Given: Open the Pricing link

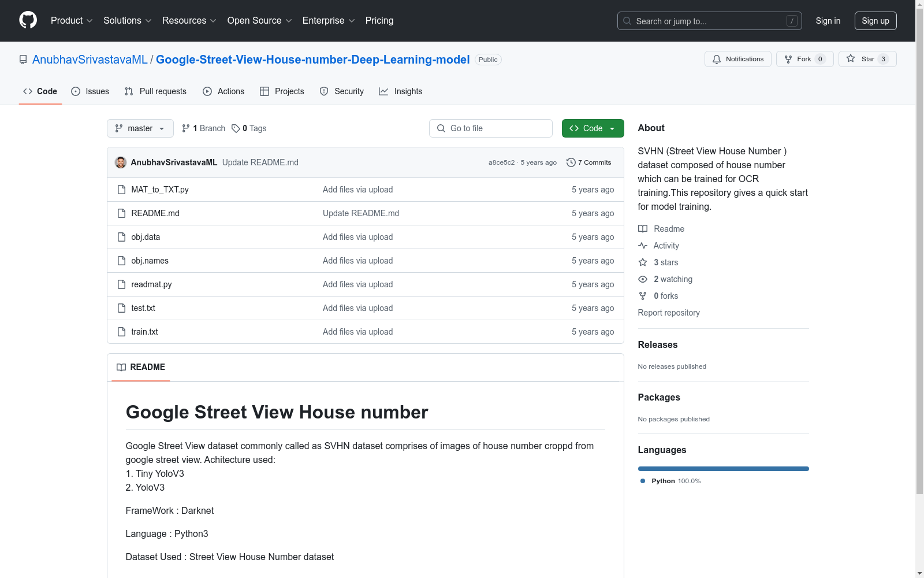Looking at the screenshot, I should pyautogui.click(x=379, y=20).
